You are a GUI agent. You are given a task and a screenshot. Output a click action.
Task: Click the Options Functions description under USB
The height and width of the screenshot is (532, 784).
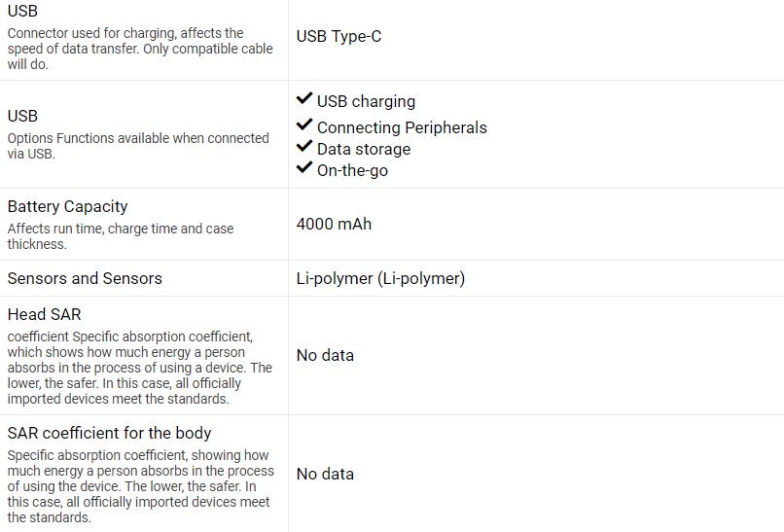137,145
